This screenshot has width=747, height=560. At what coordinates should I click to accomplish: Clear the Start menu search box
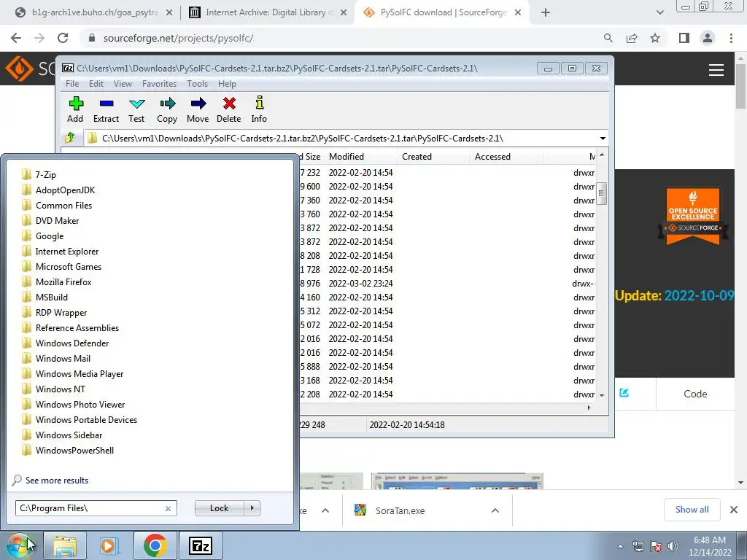(169, 508)
